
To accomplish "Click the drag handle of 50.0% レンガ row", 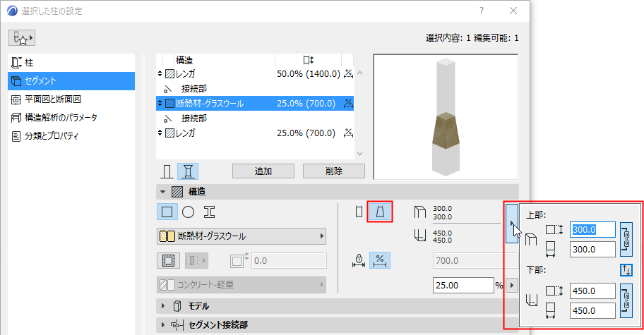I will click(160, 74).
